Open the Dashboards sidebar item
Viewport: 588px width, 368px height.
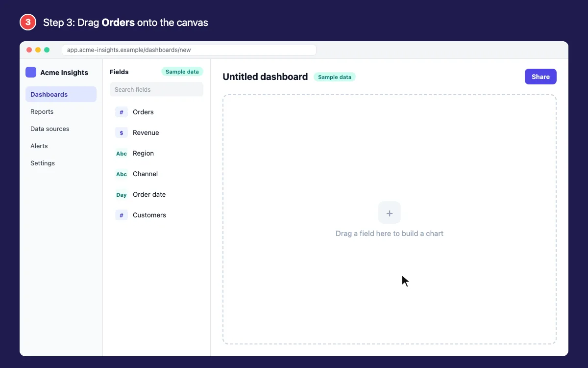pyautogui.click(x=61, y=94)
